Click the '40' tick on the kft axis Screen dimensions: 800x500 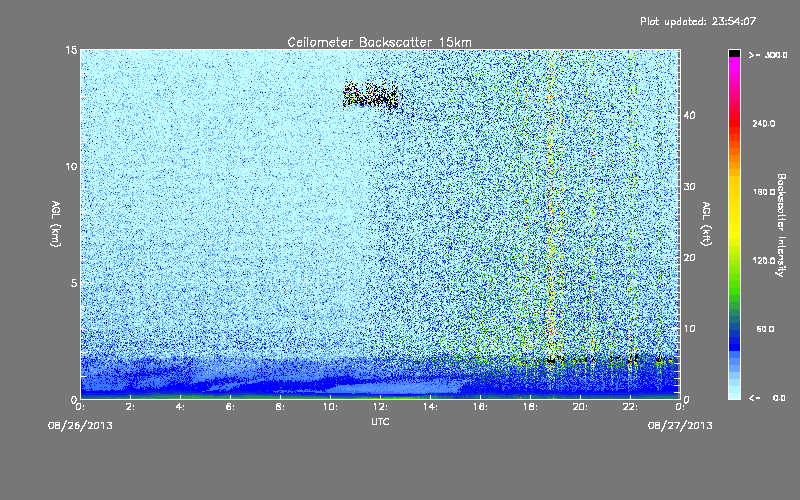click(x=689, y=115)
